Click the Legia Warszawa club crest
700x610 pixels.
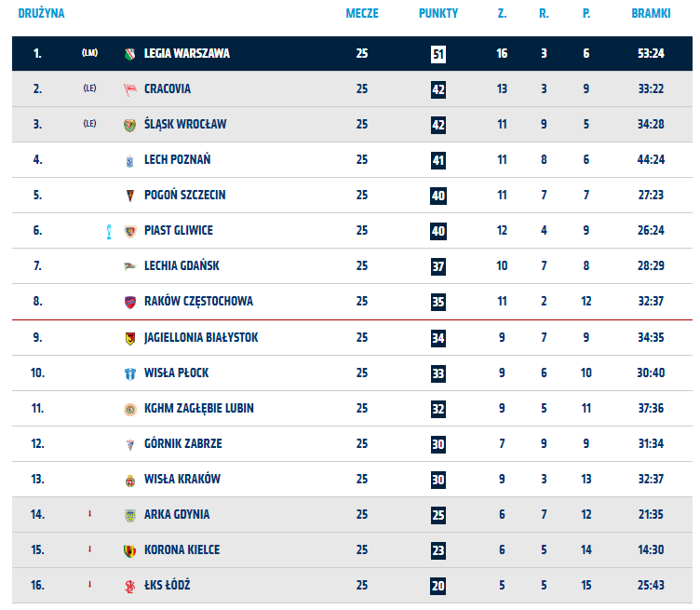click(x=130, y=54)
